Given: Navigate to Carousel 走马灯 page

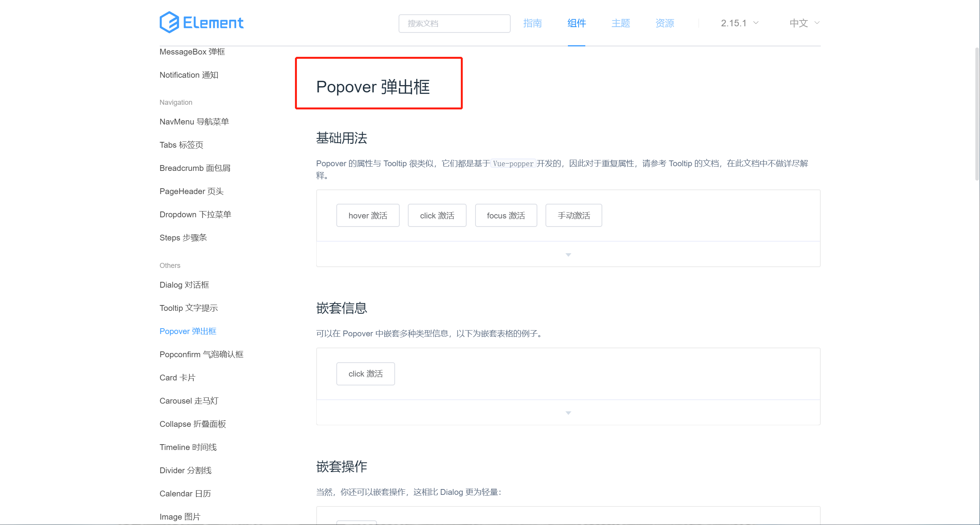Looking at the screenshot, I should click(189, 401).
